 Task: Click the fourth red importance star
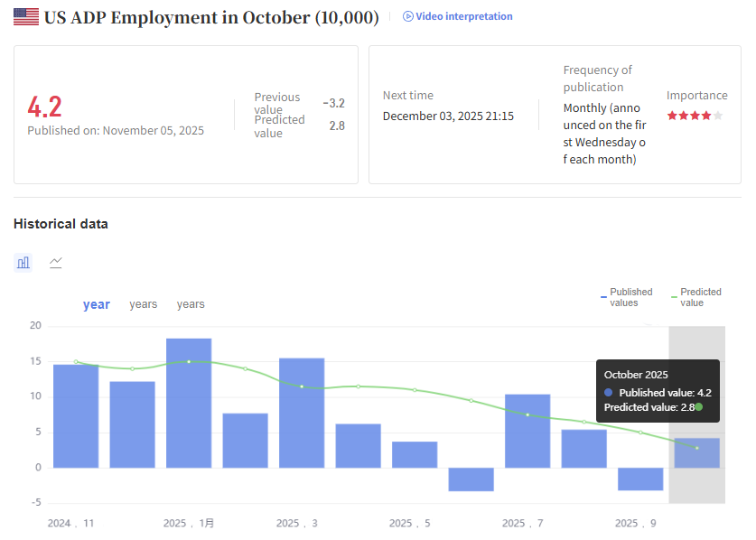point(704,116)
